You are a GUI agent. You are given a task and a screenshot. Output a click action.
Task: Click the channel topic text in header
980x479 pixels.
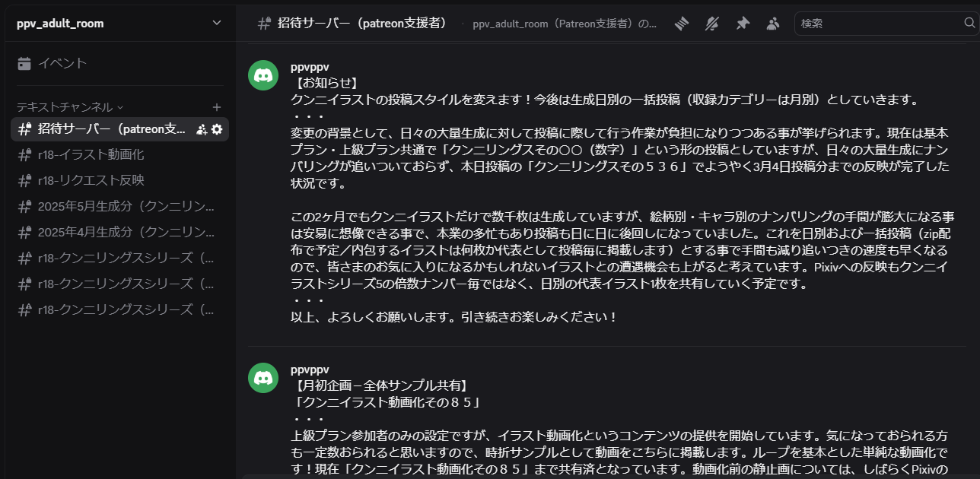(x=565, y=24)
